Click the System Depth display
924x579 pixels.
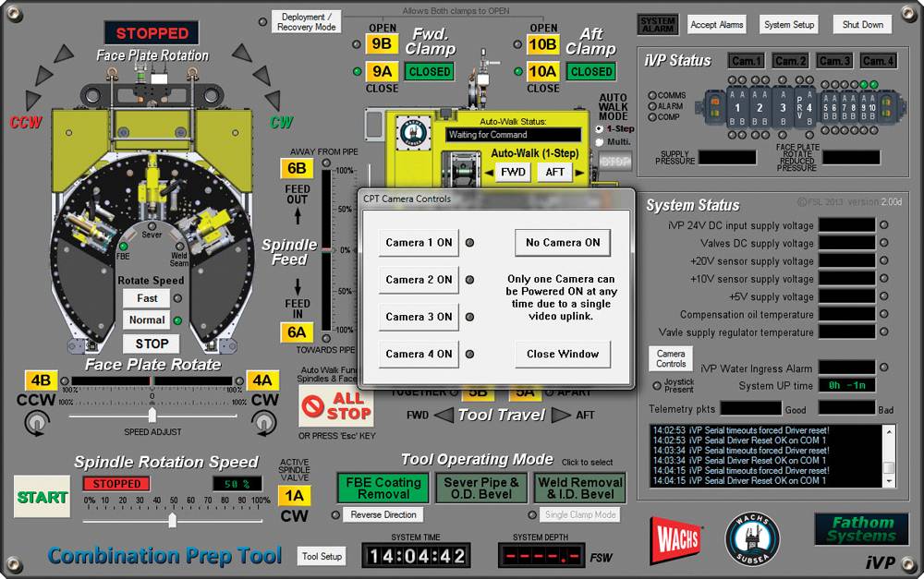tap(541, 555)
